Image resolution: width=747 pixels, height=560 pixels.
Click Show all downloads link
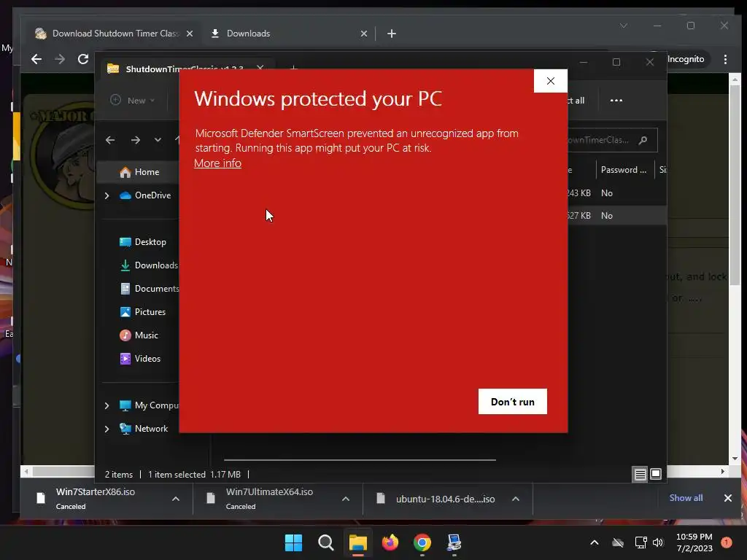click(686, 498)
